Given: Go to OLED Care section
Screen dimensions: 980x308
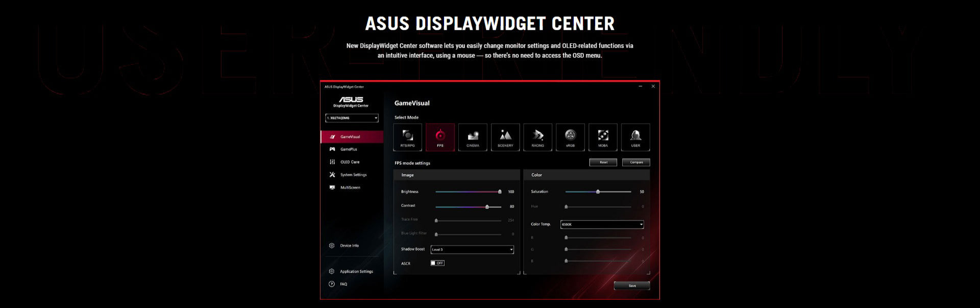Looking at the screenshot, I should 350,162.
